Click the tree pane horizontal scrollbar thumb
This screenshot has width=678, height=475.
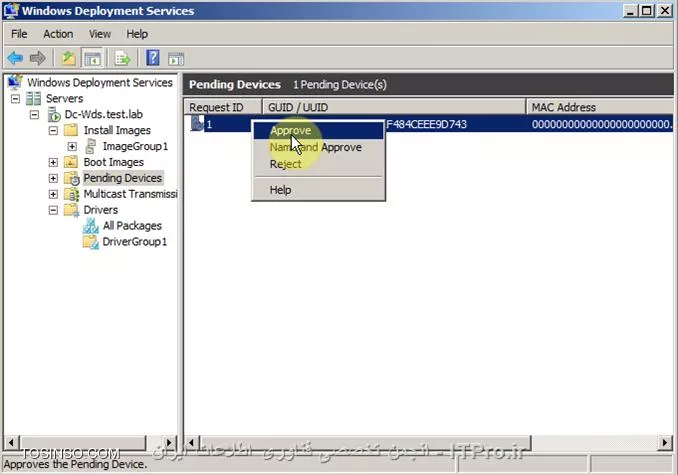pyautogui.click(x=82, y=443)
